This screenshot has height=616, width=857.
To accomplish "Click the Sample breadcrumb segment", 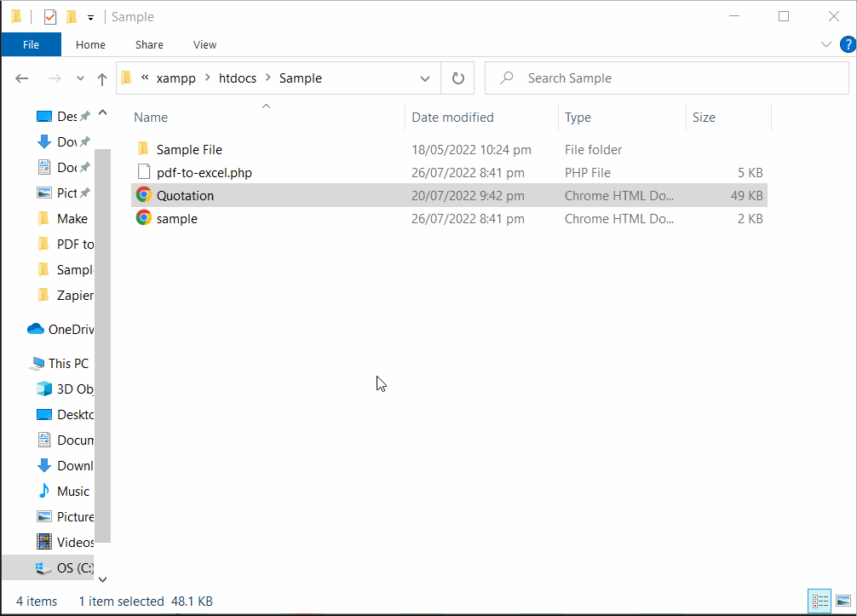I will [x=301, y=78].
